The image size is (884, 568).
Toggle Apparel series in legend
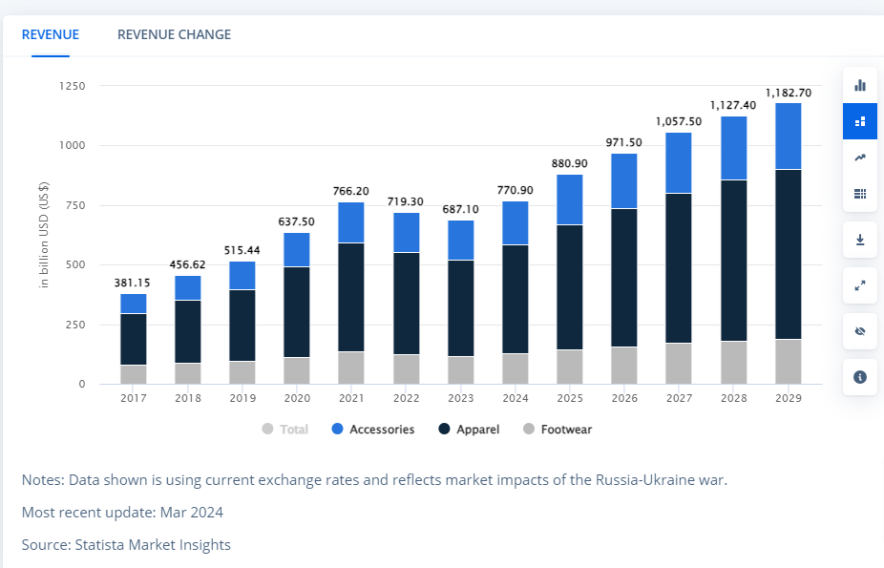click(x=470, y=429)
